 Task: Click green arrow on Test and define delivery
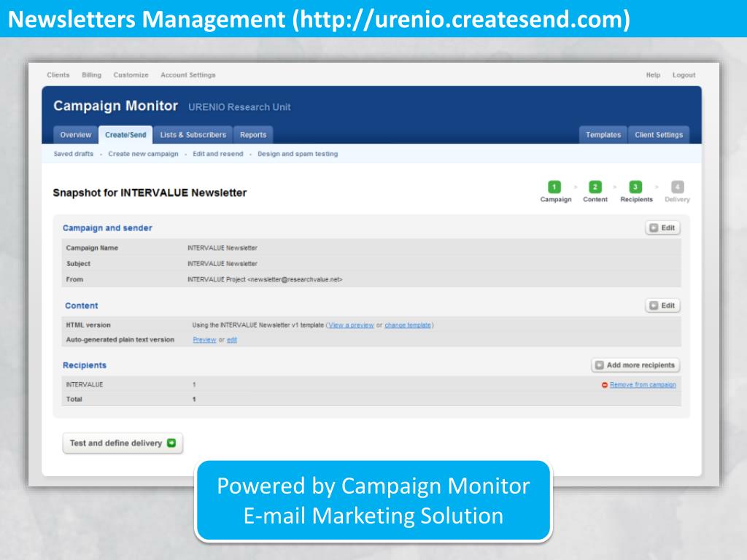(x=171, y=443)
